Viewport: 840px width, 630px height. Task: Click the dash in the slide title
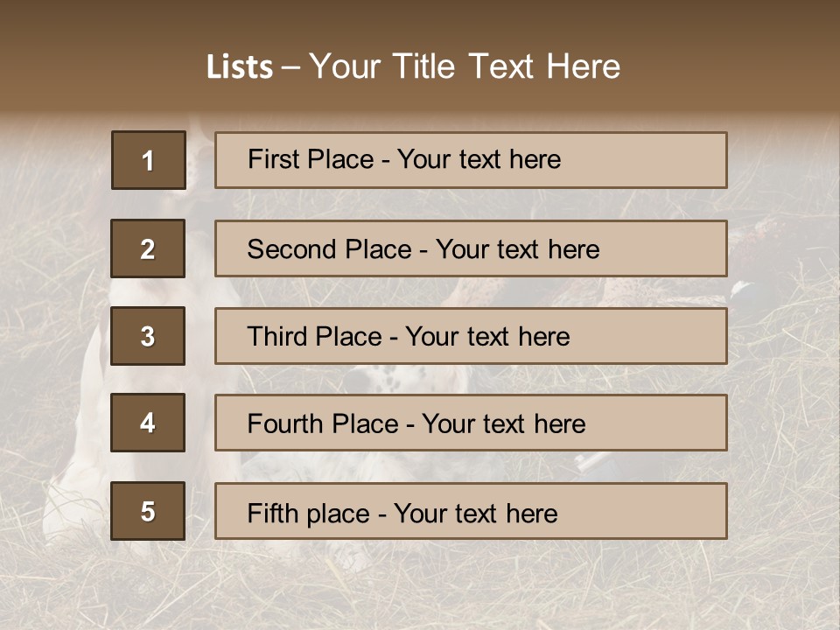point(290,67)
